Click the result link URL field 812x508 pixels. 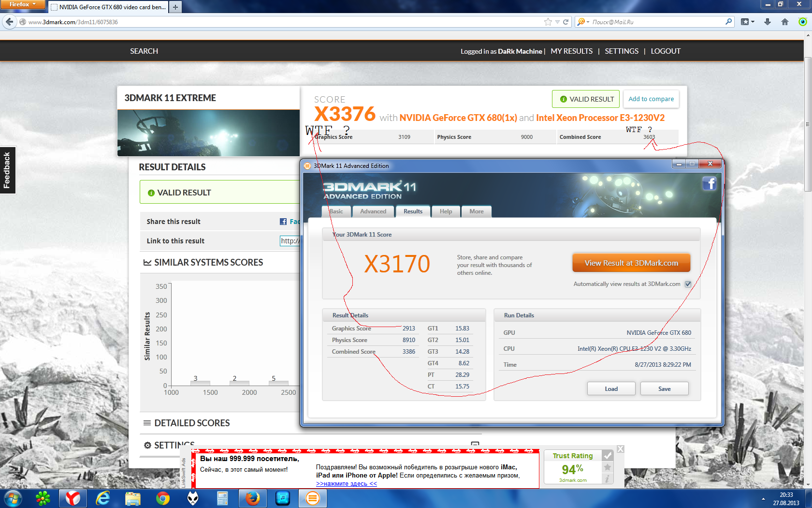tap(290, 241)
